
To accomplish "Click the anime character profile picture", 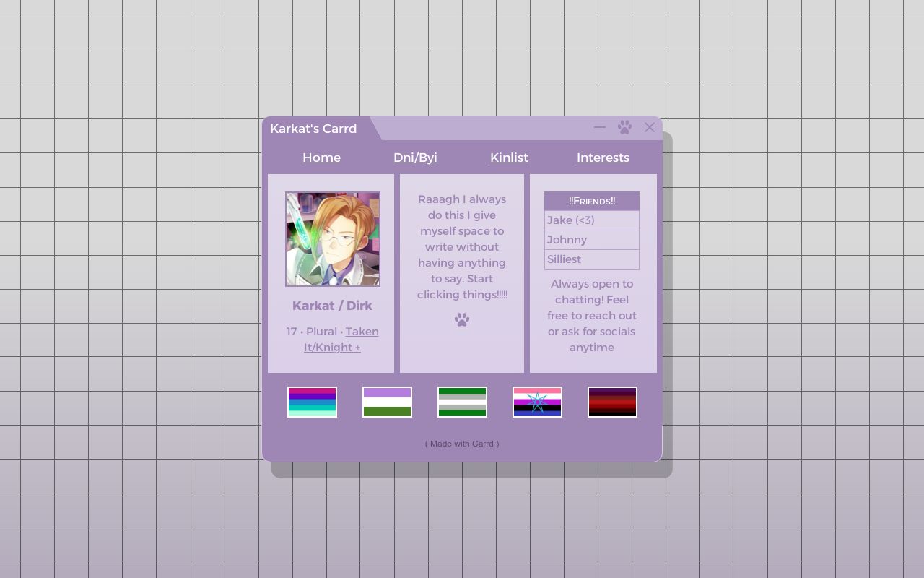I will 332,239.
